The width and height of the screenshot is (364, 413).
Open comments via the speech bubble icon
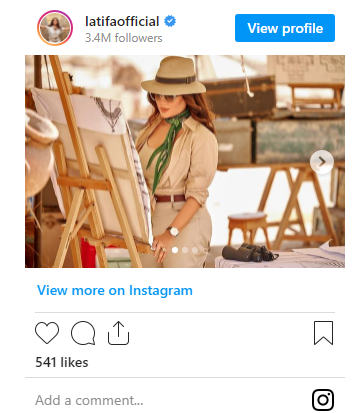(x=83, y=333)
